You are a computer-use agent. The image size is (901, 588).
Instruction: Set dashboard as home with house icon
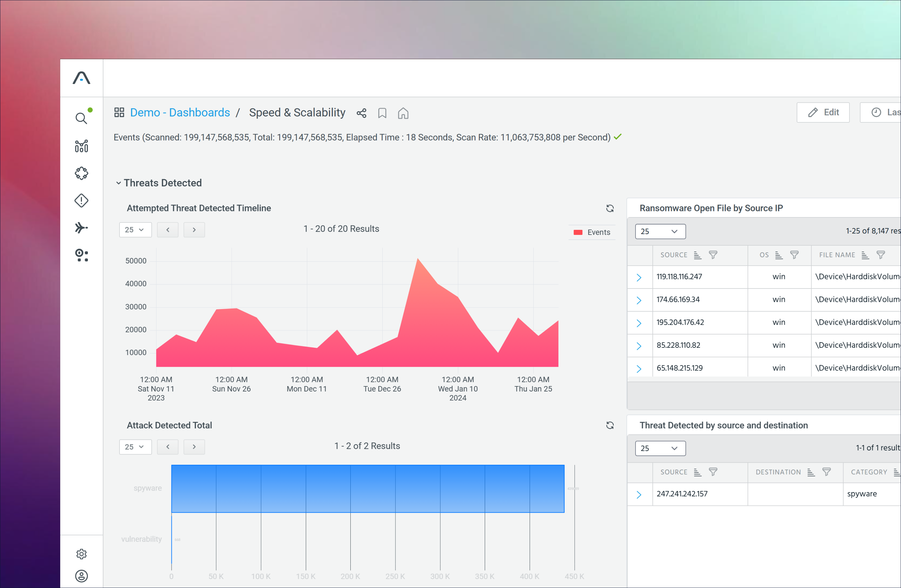pos(403,113)
